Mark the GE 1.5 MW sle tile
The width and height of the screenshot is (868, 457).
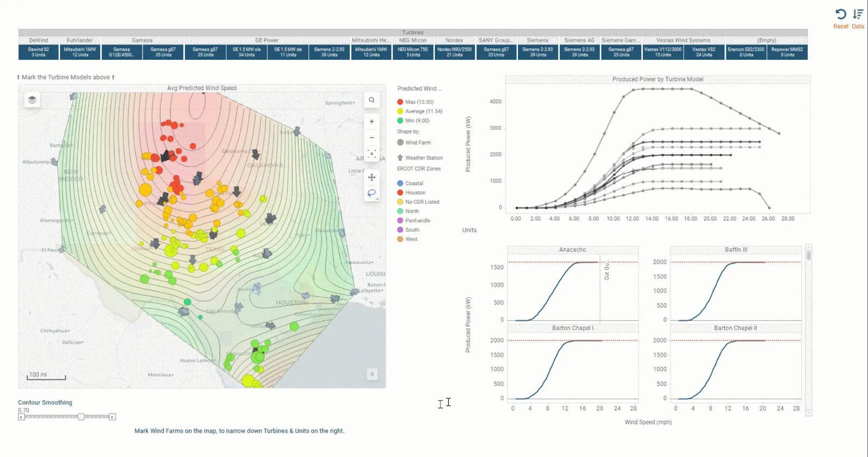[246, 52]
